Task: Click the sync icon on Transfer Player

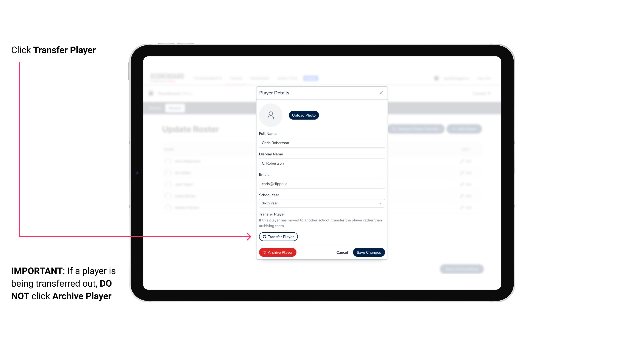Action: 264,237
